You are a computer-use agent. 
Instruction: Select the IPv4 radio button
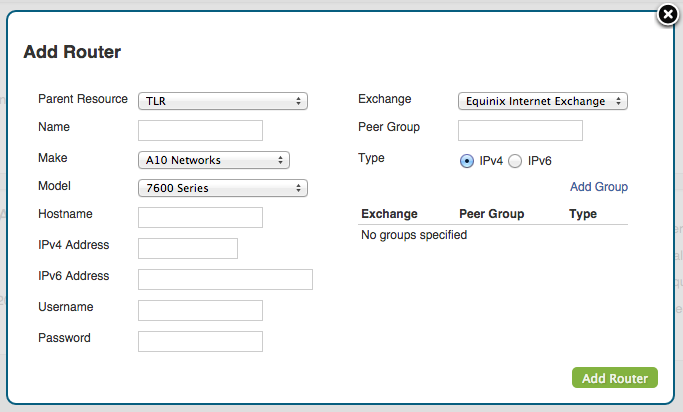coord(467,161)
